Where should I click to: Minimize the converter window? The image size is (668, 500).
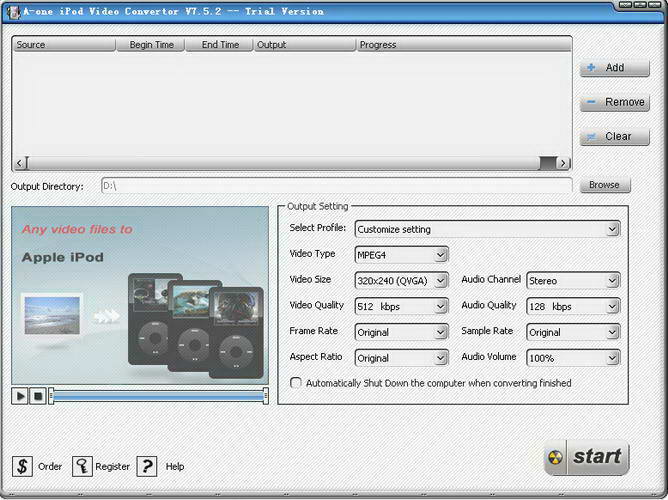(x=625, y=5)
